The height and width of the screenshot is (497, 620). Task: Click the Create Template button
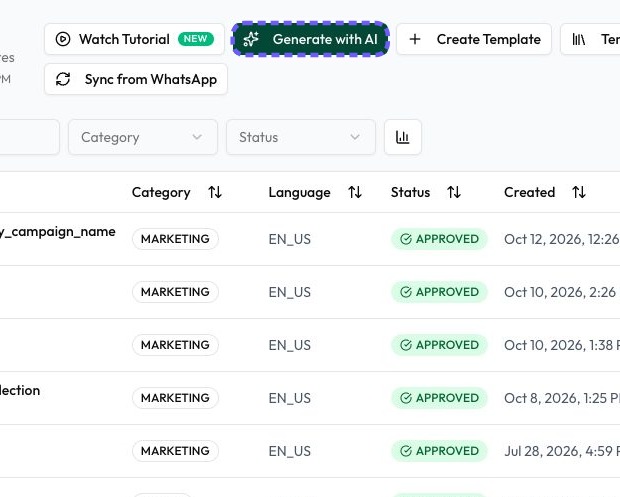coord(474,39)
